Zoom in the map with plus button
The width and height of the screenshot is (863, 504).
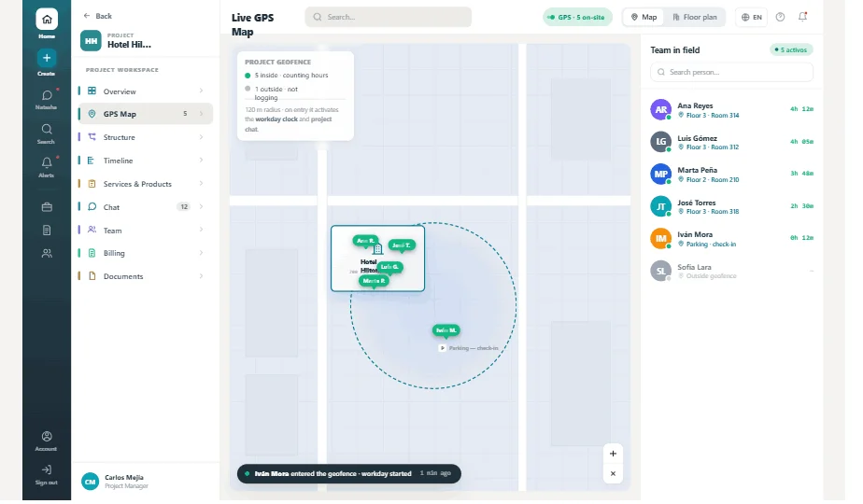613,454
